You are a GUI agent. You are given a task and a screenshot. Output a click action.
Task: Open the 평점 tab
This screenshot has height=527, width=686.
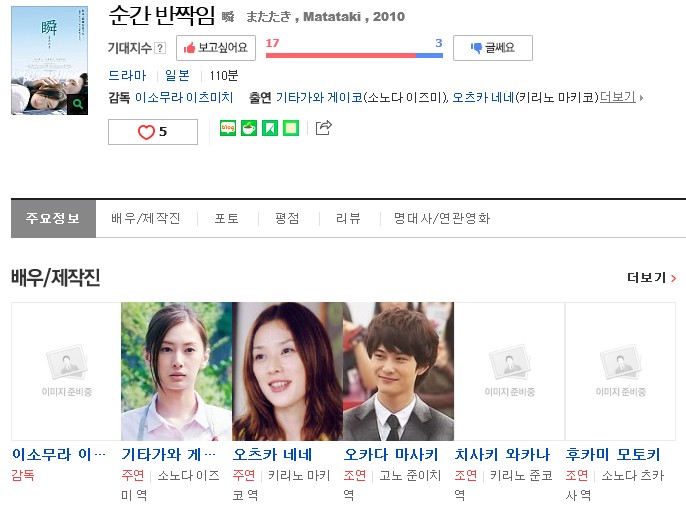click(x=287, y=218)
